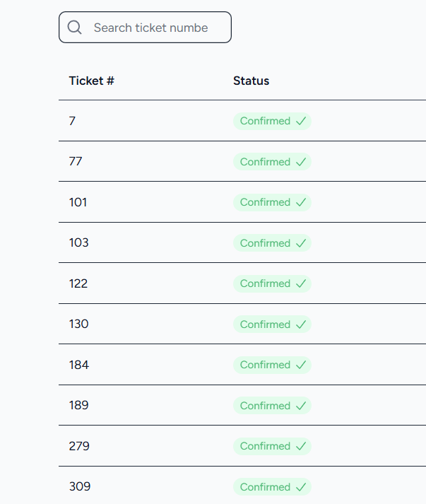The width and height of the screenshot is (426, 504).
Task: Select ticket number 122
Action: click(78, 283)
